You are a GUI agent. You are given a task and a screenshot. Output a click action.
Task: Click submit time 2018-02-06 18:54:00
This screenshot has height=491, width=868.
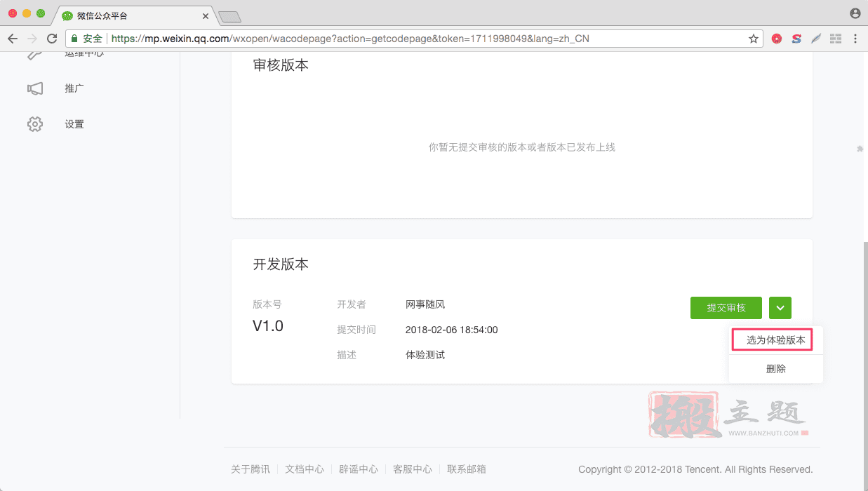452,330
